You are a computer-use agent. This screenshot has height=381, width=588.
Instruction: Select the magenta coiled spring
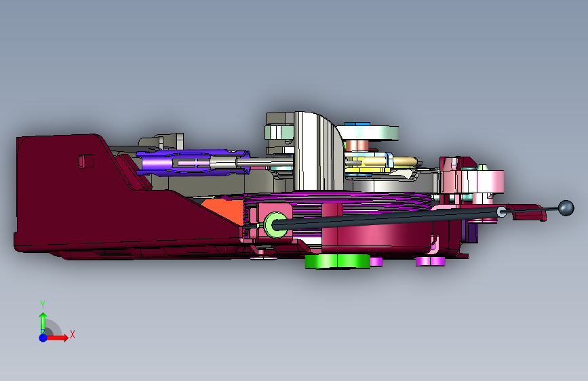[338, 199]
